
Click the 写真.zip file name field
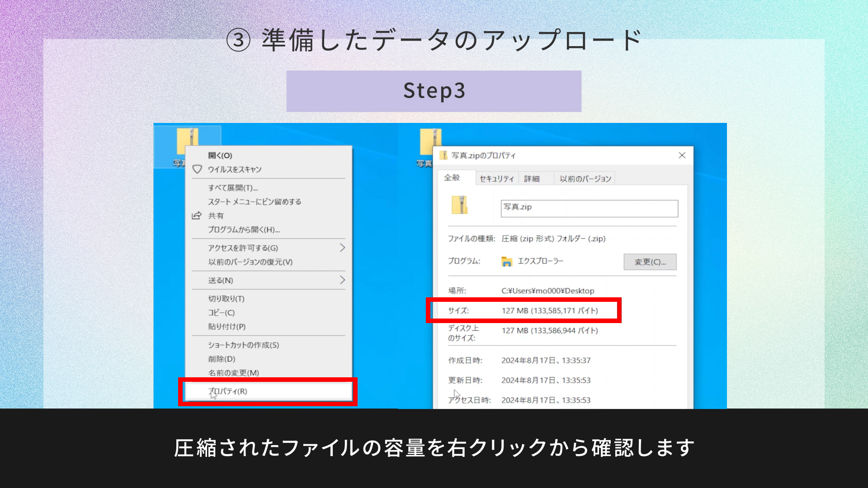point(590,209)
